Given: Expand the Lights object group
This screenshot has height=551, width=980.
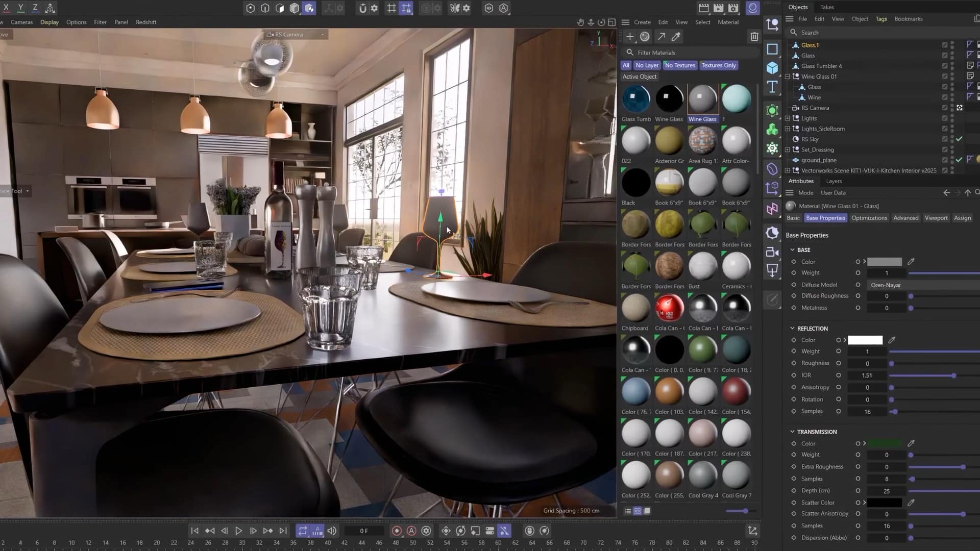Looking at the screenshot, I should 788,118.
